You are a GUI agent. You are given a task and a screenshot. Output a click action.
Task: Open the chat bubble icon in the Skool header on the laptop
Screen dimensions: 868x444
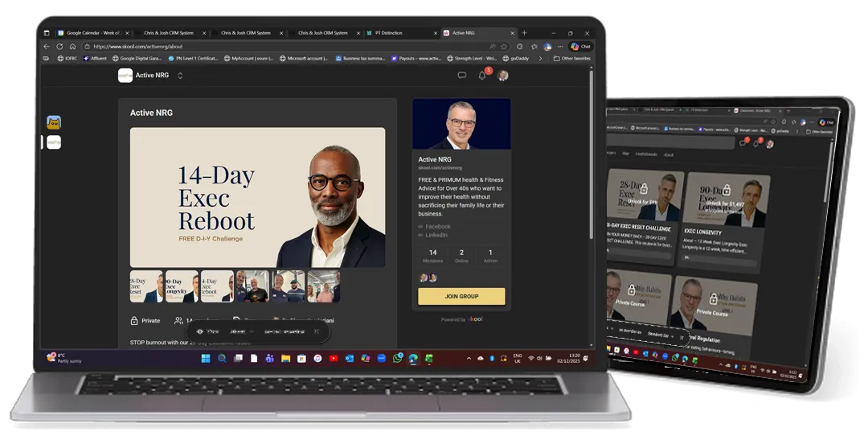[461, 76]
